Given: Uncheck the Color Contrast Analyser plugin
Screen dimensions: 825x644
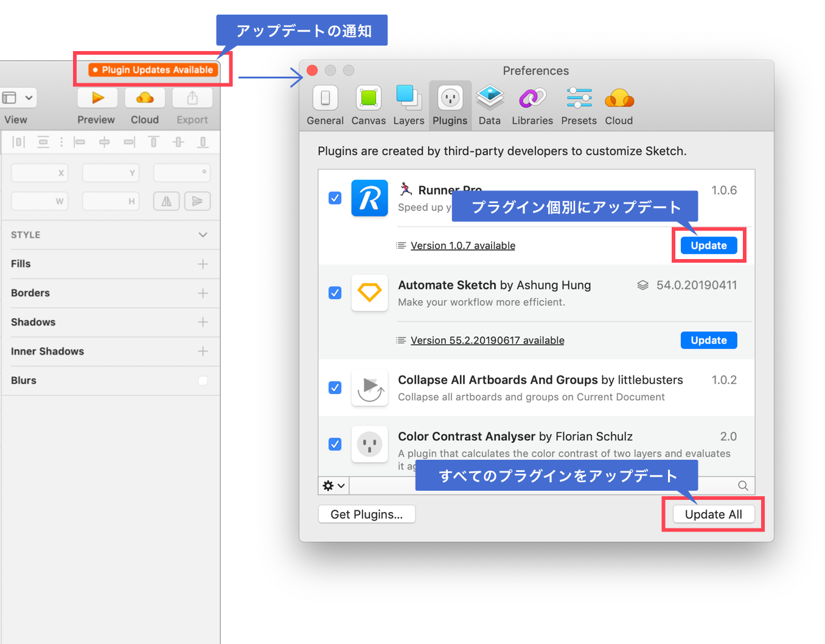Looking at the screenshot, I should pos(335,445).
